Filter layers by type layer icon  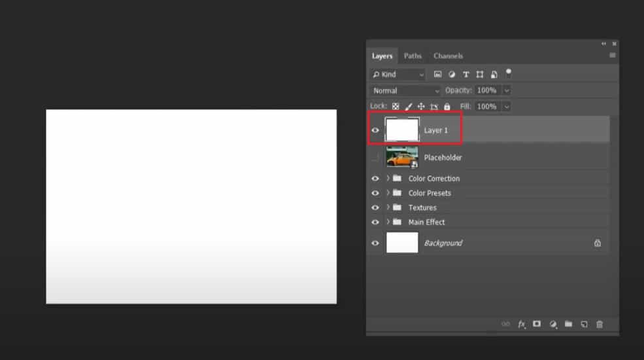pos(466,75)
